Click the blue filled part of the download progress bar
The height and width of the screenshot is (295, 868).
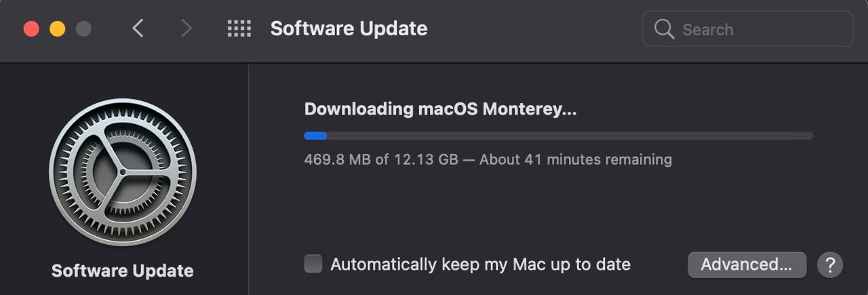coord(315,136)
